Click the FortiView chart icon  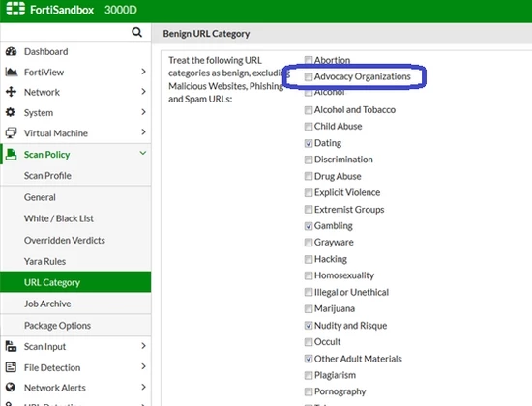pyautogui.click(x=12, y=72)
